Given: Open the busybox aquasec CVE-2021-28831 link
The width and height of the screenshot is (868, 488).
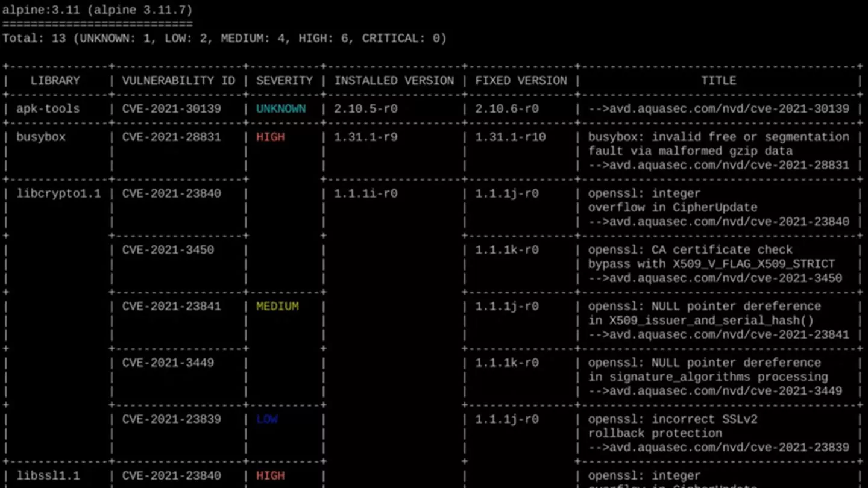Looking at the screenshot, I should click(x=719, y=165).
